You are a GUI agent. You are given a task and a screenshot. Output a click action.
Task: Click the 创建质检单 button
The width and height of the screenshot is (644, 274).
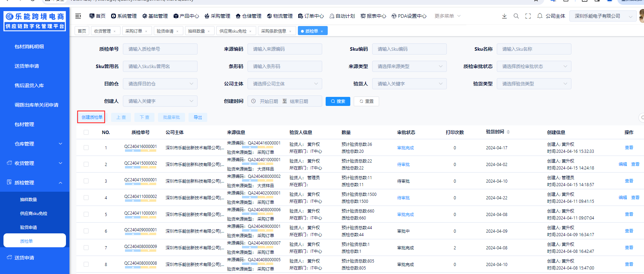coord(91,117)
